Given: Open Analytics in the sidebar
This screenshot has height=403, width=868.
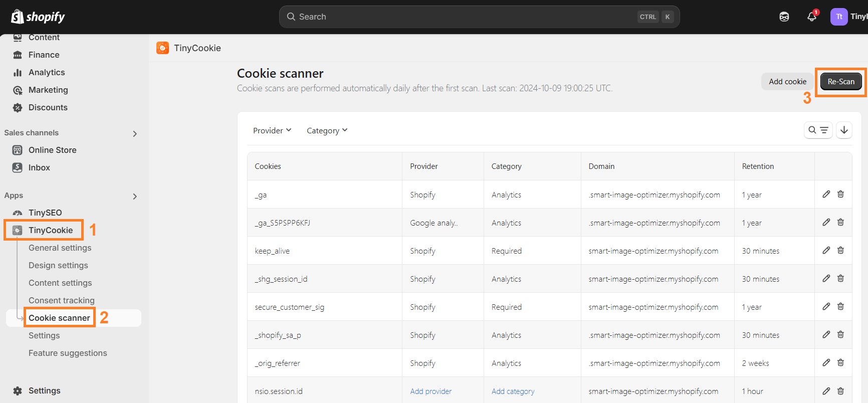Looking at the screenshot, I should (47, 72).
